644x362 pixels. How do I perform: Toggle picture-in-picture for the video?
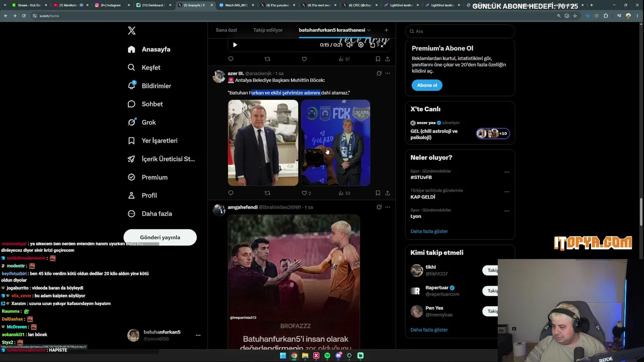pos(372,45)
